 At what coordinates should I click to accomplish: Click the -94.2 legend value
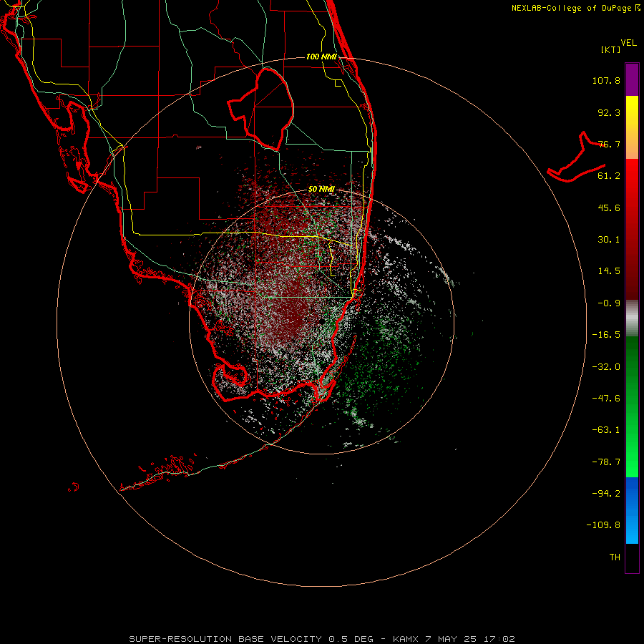[x=606, y=494]
